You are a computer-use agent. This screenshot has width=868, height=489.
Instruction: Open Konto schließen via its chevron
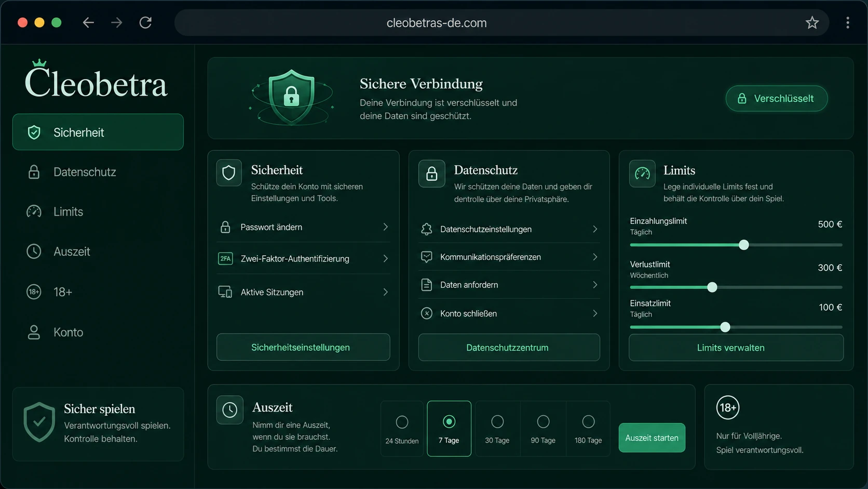(595, 313)
